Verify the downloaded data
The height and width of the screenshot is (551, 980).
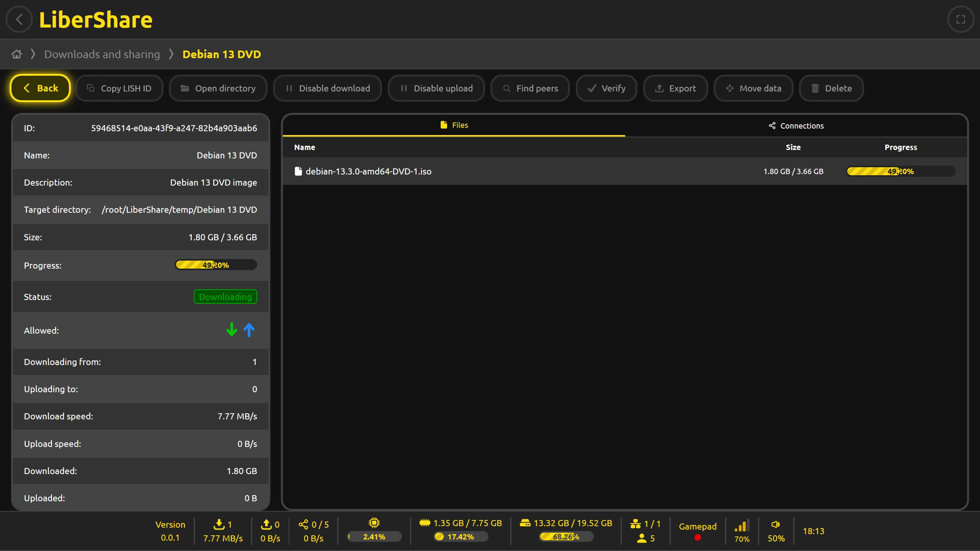[606, 88]
